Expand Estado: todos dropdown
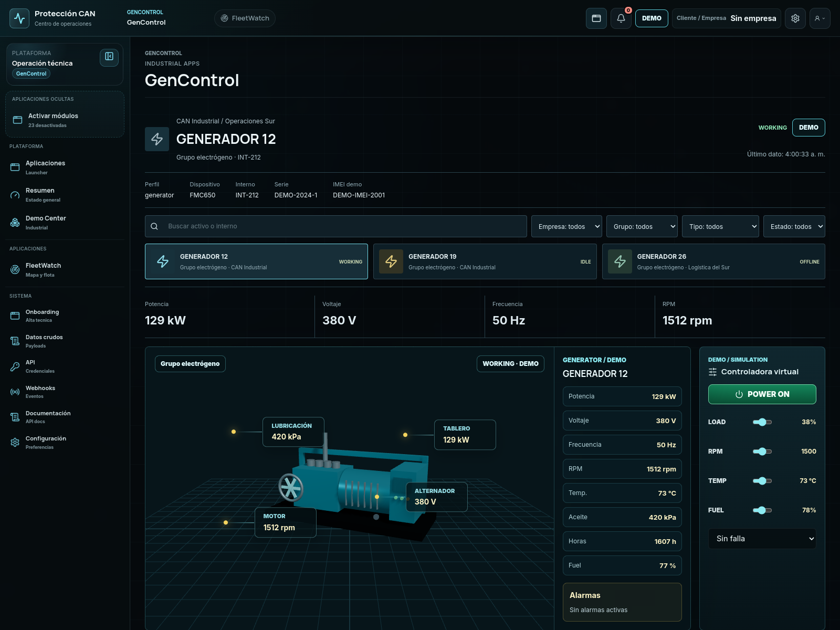Viewport: 840px width, 630px height. (x=794, y=226)
